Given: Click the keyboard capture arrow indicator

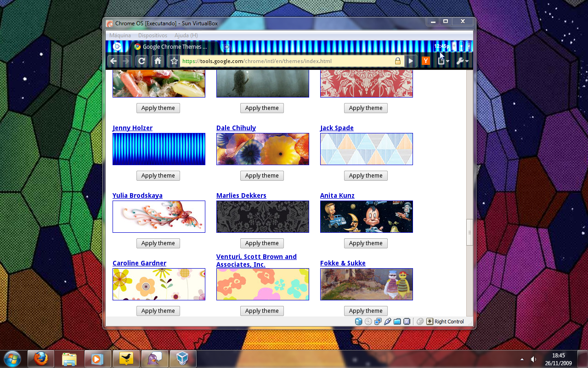Looking at the screenshot, I should pos(430,322).
